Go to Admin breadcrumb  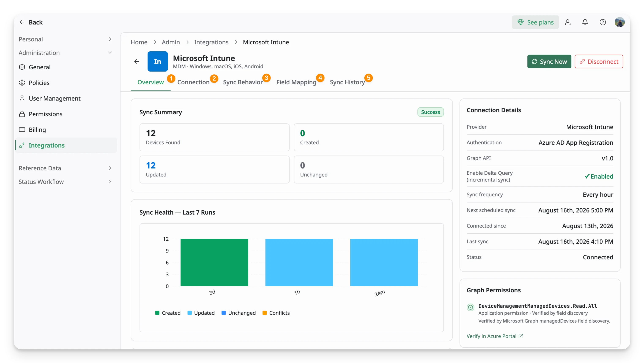171,42
